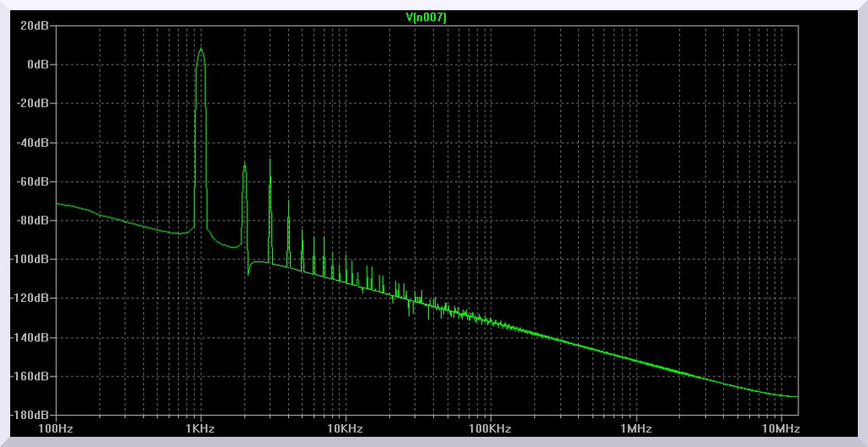Select the -160dB vertical axis label
Viewport: 868px width, 447px height.
point(32,377)
